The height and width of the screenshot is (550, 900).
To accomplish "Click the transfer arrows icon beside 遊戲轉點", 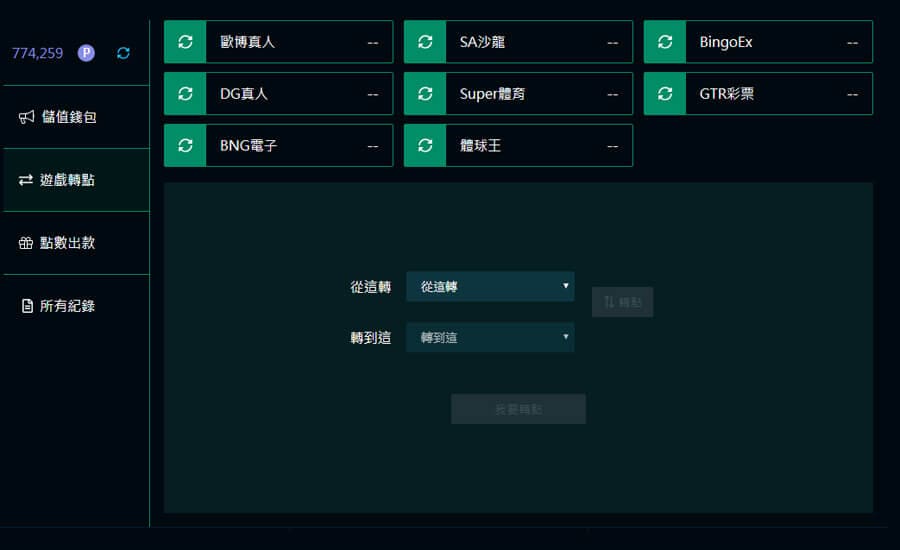I will (x=26, y=180).
